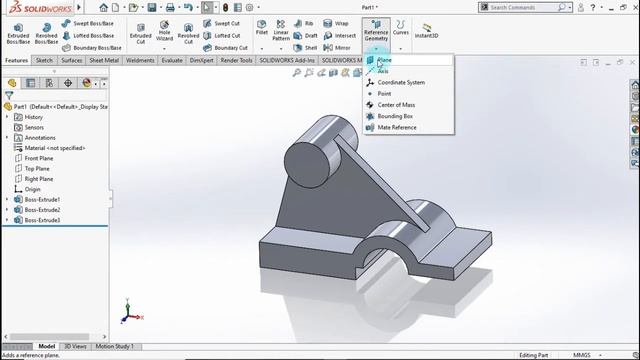Open the Fillet dropdown arrow
This screenshot has width=640, height=360.
(262, 49)
